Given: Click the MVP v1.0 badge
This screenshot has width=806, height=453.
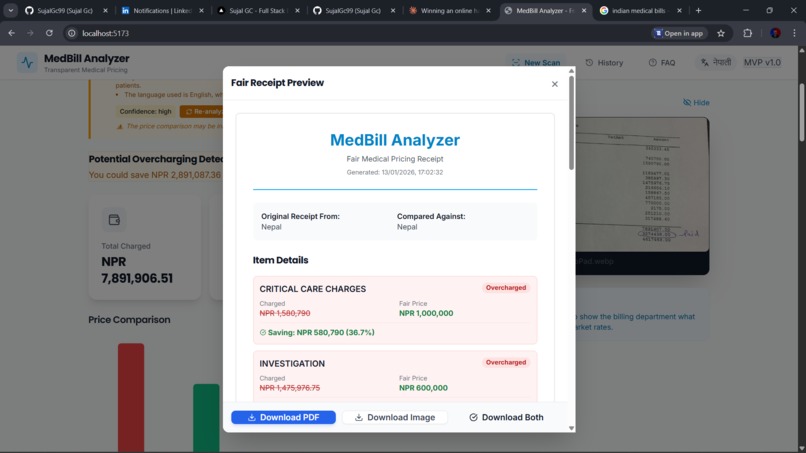Looking at the screenshot, I should [x=762, y=62].
